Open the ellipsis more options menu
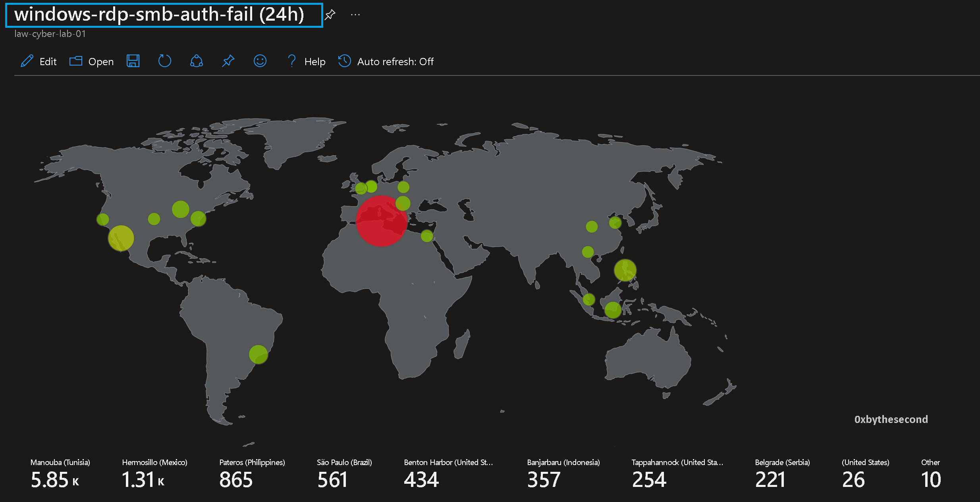The width and height of the screenshot is (980, 502). [355, 15]
